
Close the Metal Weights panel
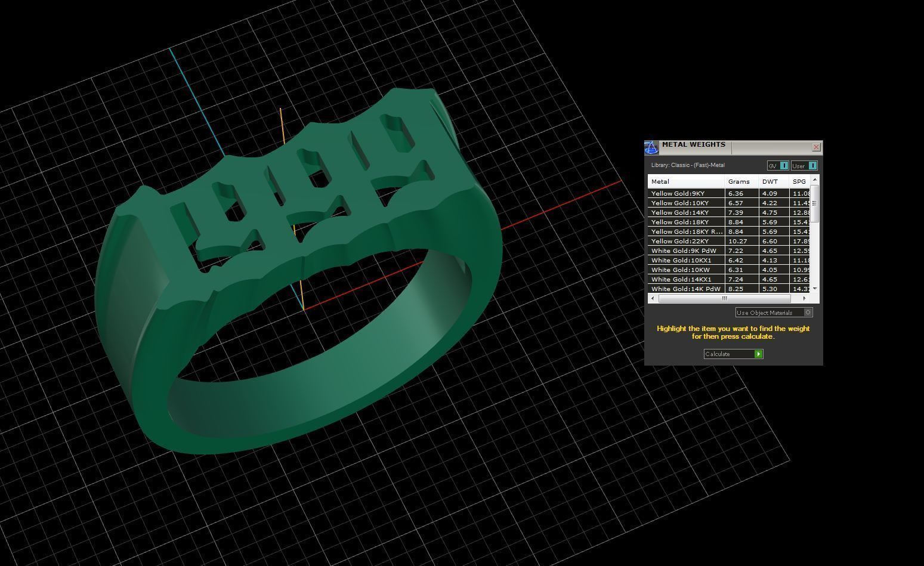click(817, 147)
